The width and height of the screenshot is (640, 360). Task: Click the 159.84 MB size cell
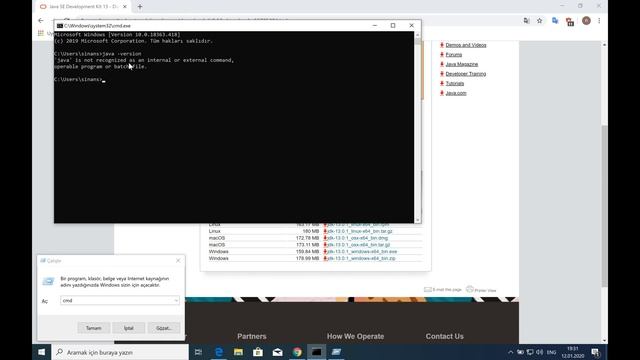click(307, 251)
